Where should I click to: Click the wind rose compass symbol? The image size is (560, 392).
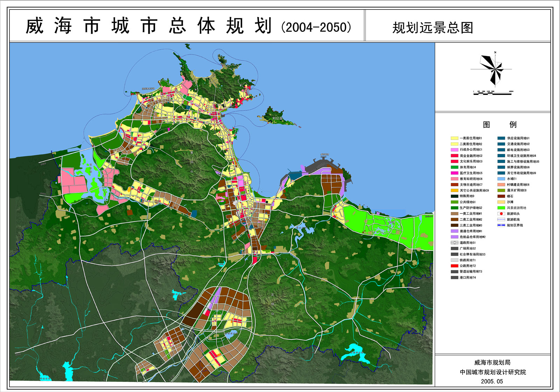point(495,68)
